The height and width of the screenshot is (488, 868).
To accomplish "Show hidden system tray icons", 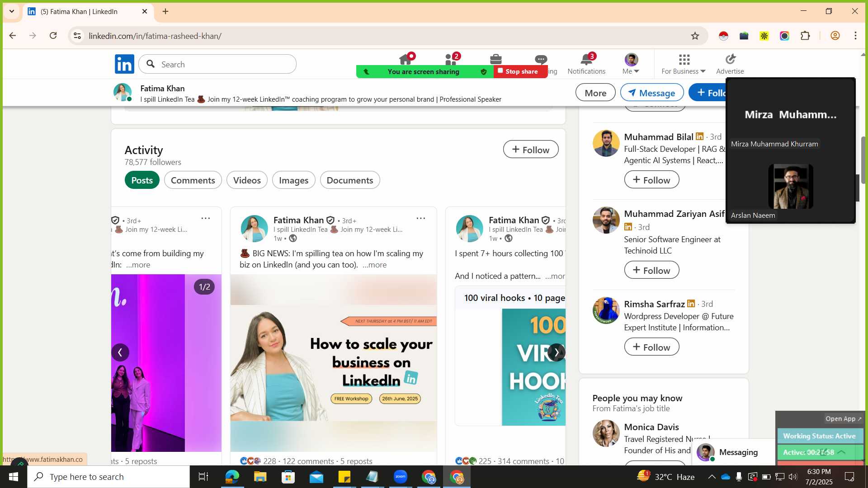I will point(712,477).
